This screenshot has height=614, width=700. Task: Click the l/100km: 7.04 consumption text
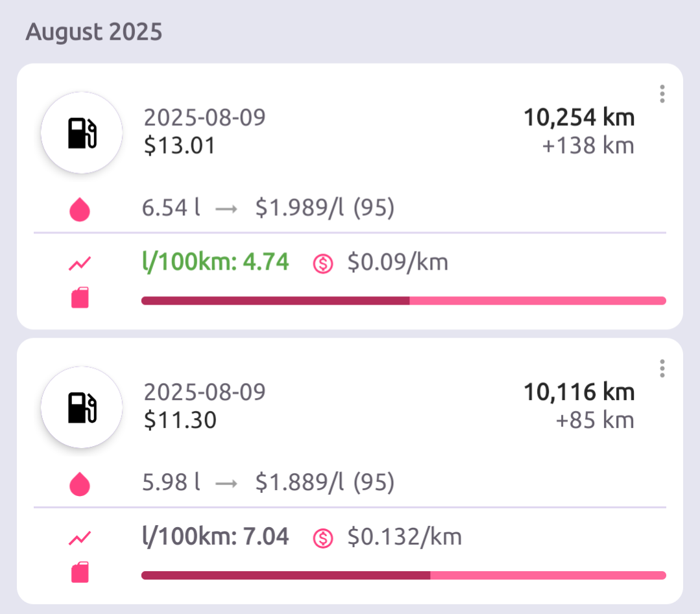(x=215, y=536)
